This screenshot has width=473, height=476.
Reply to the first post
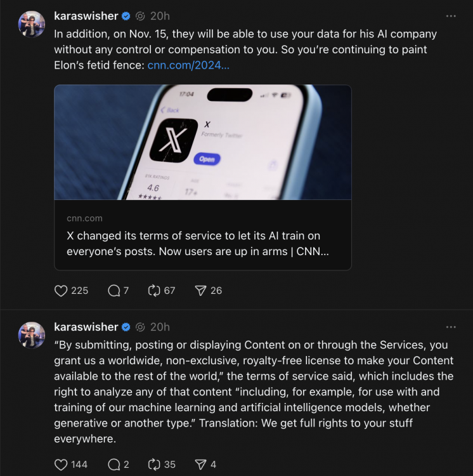[115, 291]
